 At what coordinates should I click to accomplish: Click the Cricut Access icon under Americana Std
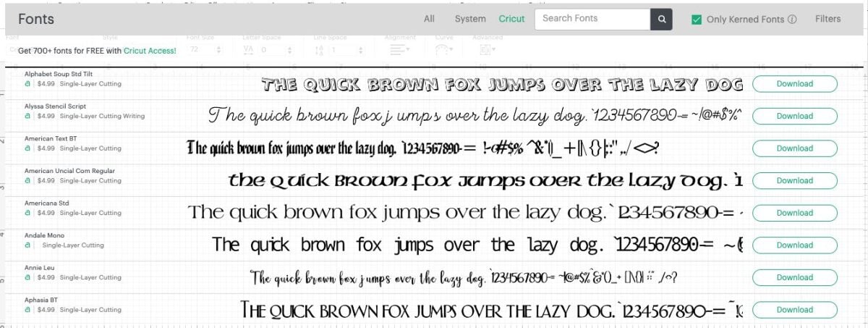point(27,213)
